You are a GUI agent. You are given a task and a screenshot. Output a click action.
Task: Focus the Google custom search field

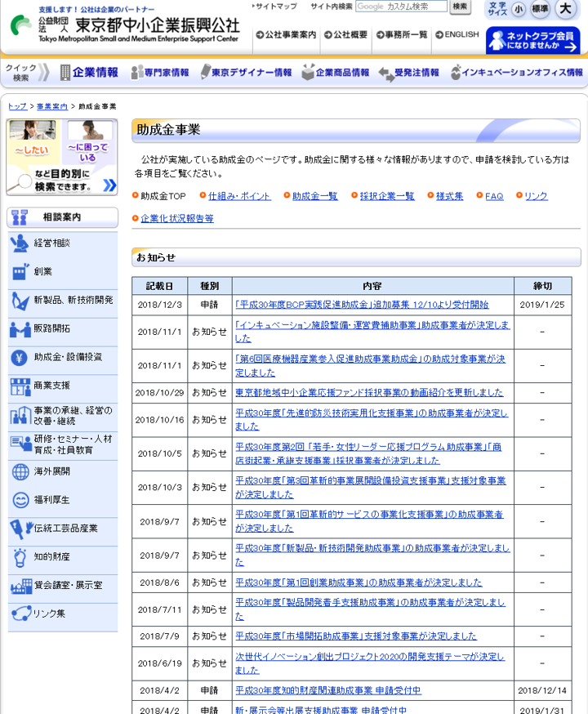(402, 7)
